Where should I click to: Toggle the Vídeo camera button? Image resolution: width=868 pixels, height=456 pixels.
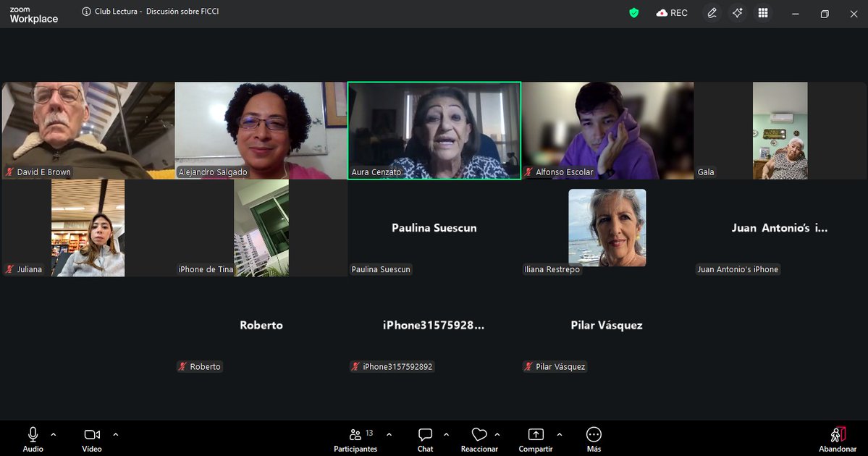pos(92,439)
